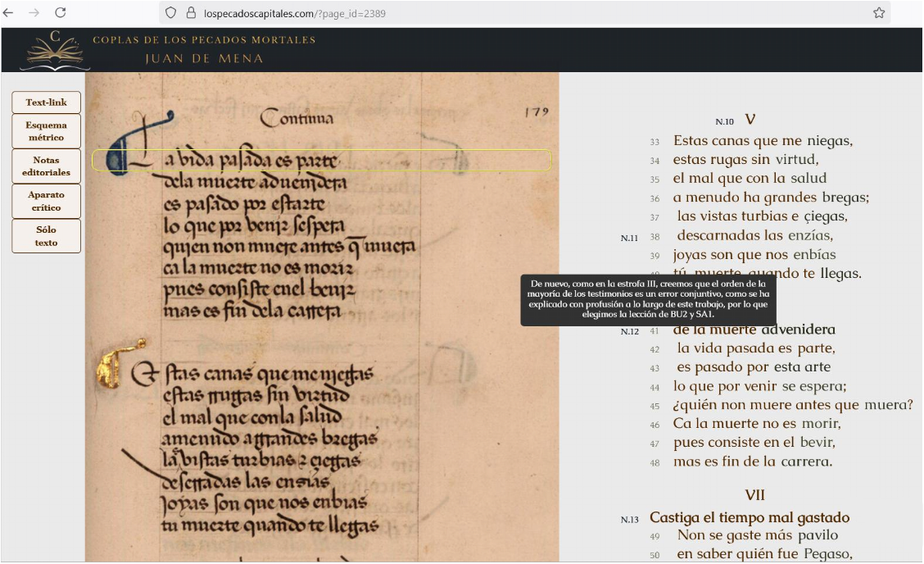Click the browser forward arrow
The width and height of the screenshot is (924, 564).
pyautogui.click(x=34, y=12)
